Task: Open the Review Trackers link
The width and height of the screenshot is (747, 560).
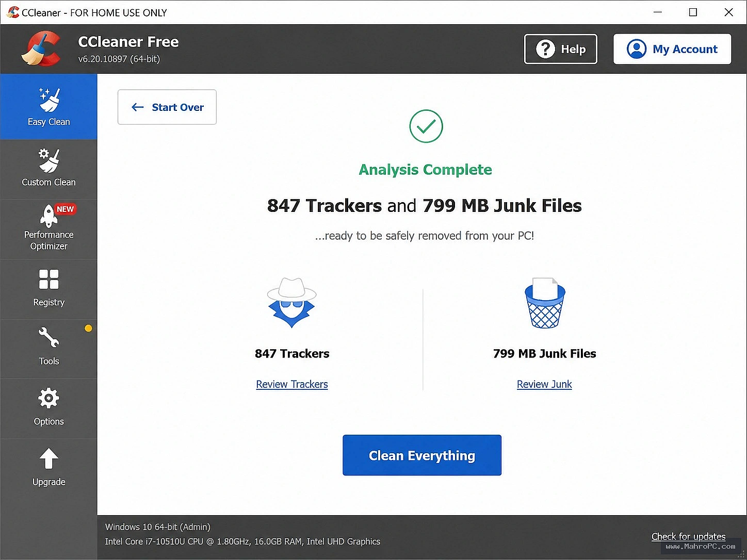Action: point(292,384)
